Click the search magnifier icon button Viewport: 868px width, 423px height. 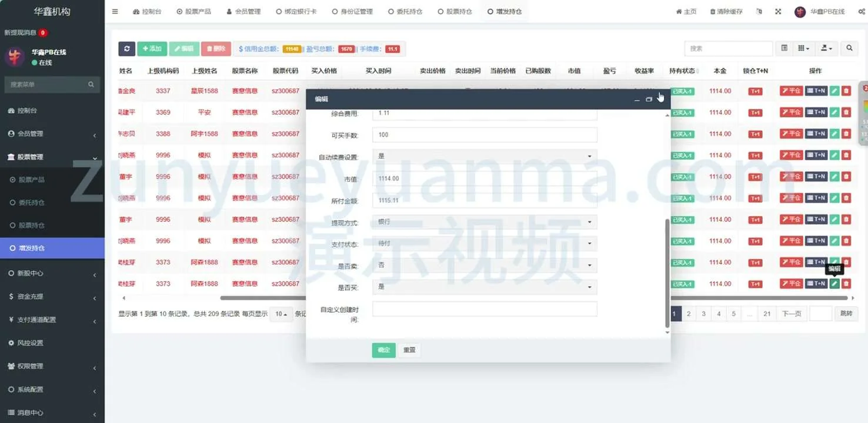[x=849, y=49]
